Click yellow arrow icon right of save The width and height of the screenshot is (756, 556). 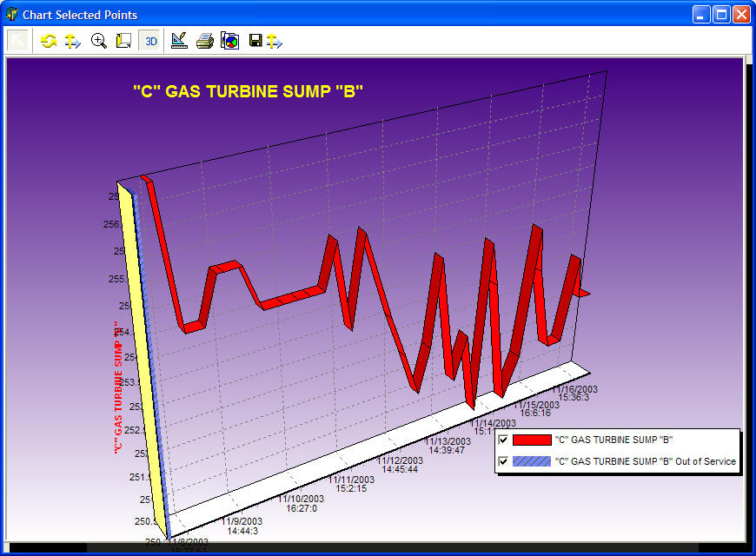click(x=275, y=41)
